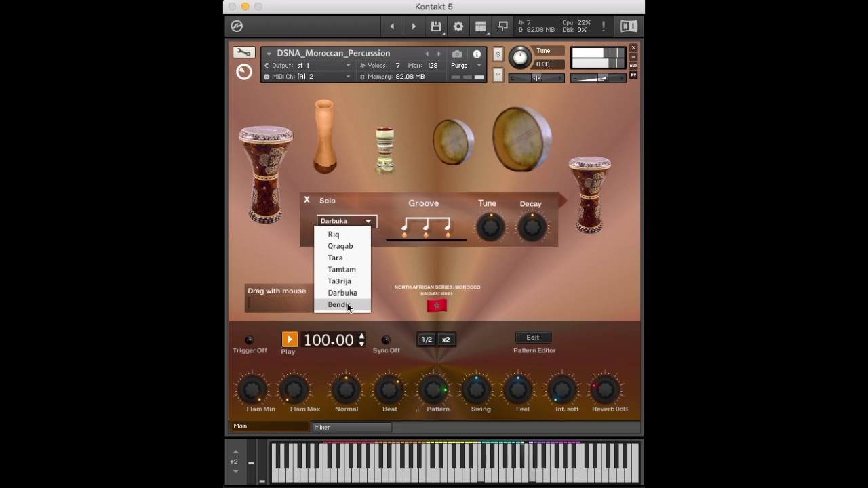Choose Riq from the dropdown list
This screenshot has width=868, height=488.
[342, 235]
